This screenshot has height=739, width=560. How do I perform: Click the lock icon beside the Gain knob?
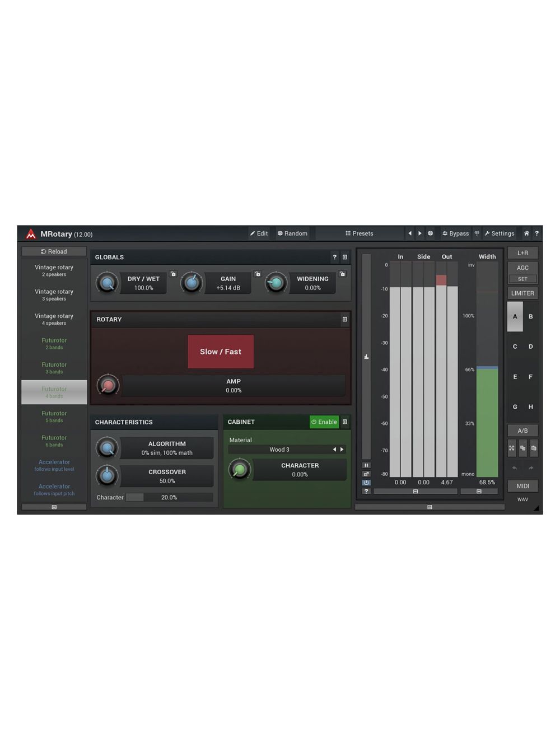click(258, 274)
